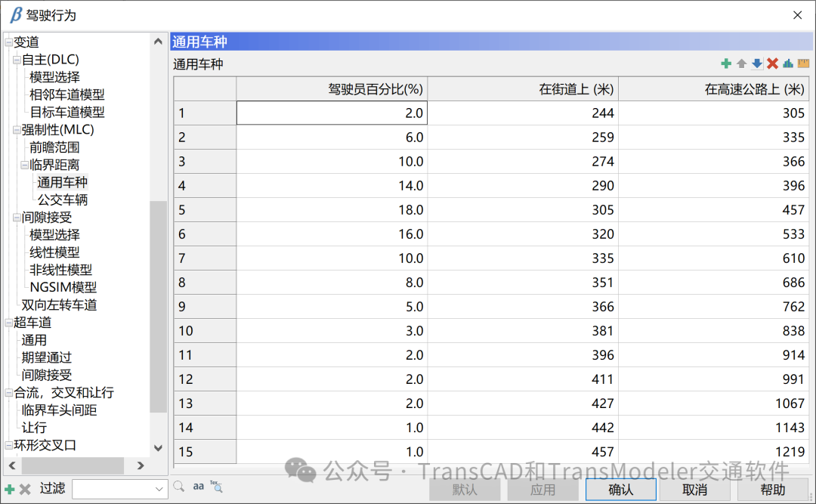The height and width of the screenshot is (504, 816).
Task: Clear the filter with the gray X icon
Action: tap(25, 489)
